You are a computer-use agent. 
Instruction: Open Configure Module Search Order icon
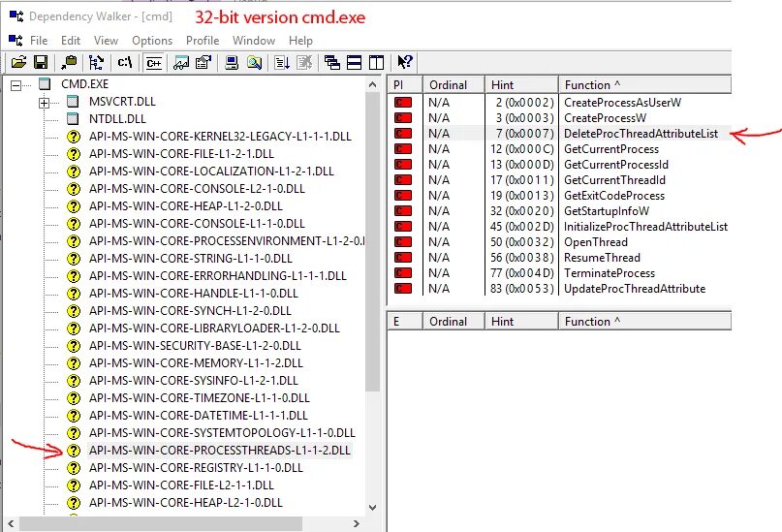(x=254, y=62)
